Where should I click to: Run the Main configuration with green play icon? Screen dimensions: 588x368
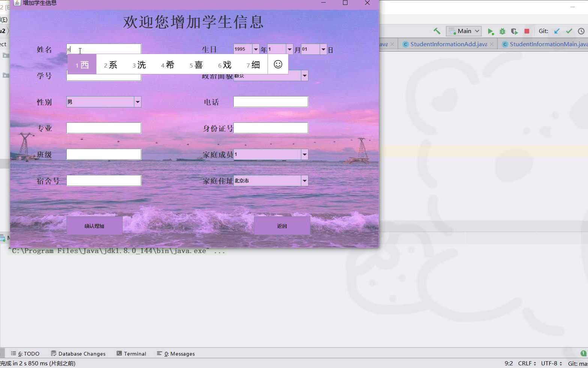(490, 31)
